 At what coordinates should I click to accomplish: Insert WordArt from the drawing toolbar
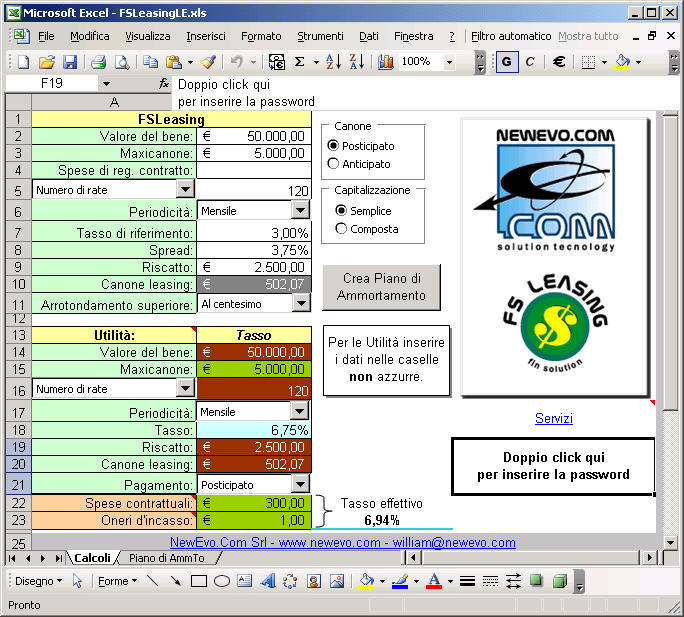point(268,581)
